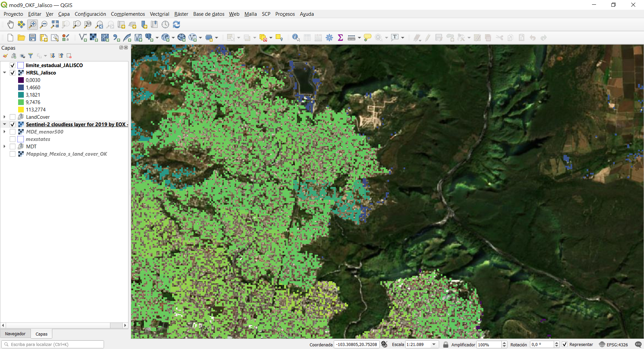
Task: Click Remove Layer icon in Capas toolbar
Action: click(x=69, y=56)
